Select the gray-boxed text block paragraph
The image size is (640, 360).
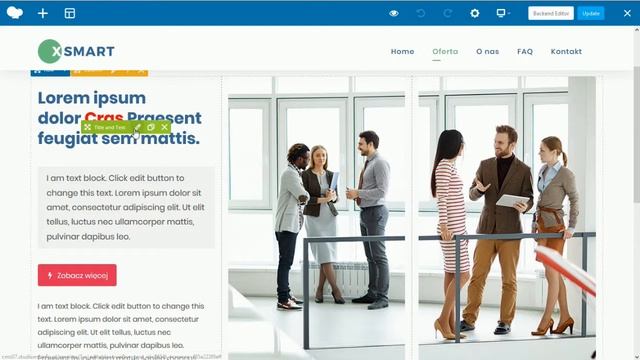point(126,207)
